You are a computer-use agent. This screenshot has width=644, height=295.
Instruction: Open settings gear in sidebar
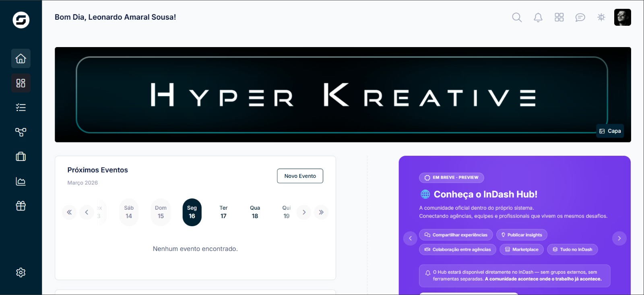21,272
